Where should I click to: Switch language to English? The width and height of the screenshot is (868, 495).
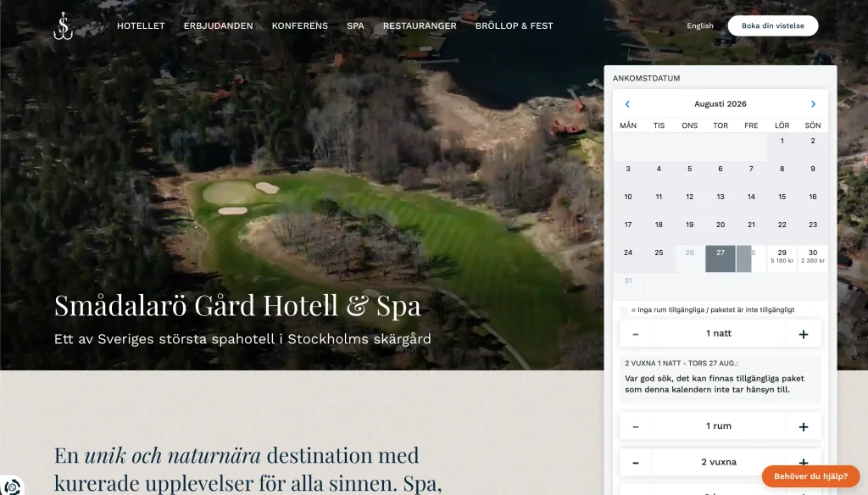pos(699,26)
